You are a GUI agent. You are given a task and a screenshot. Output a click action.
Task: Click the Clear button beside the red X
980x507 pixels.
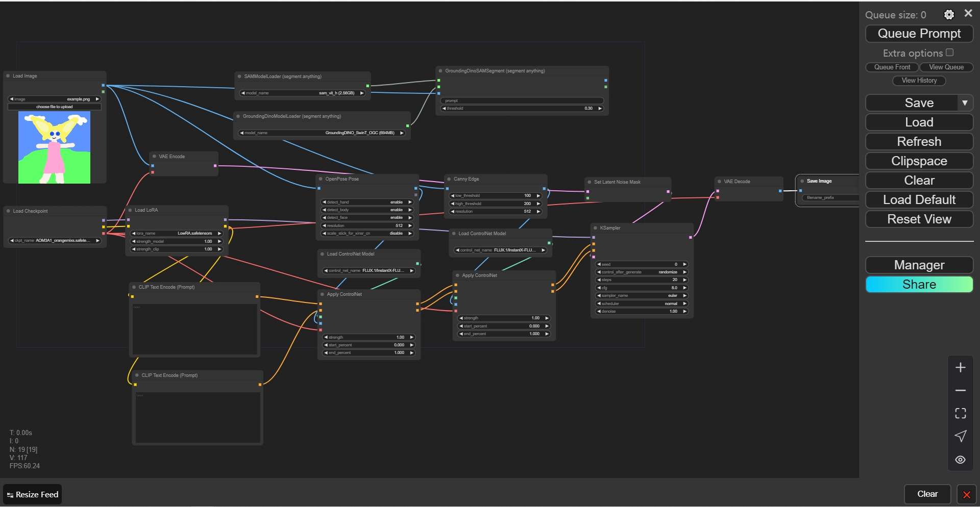927,494
